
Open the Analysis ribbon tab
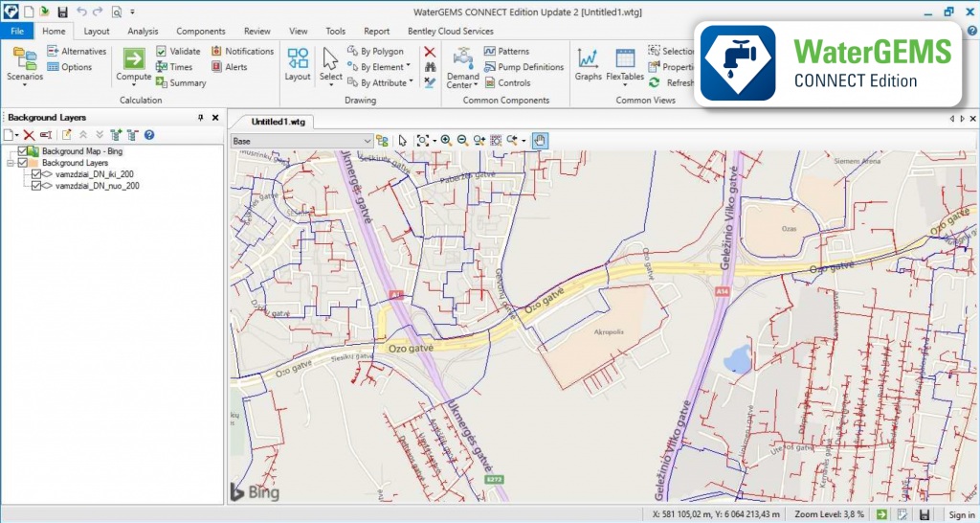[143, 31]
